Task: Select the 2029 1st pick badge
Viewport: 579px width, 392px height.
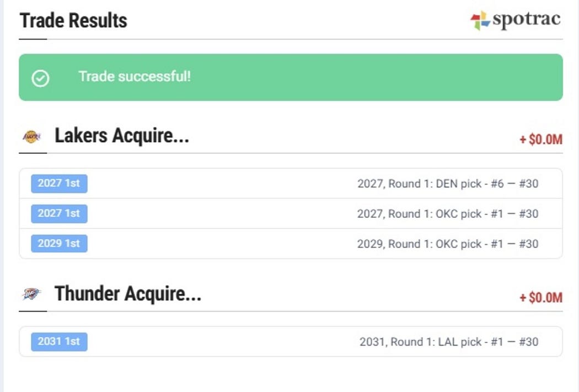Action: (59, 243)
